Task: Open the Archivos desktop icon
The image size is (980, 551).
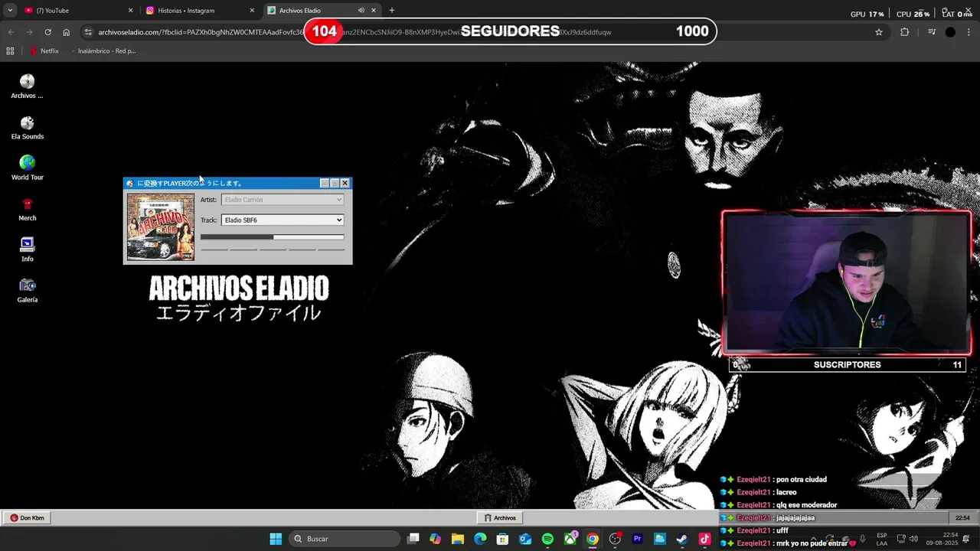Action: (x=27, y=86)
